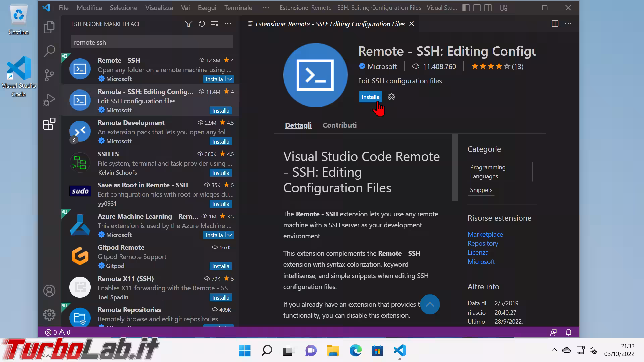644x362 pixels.
Task: Click the blue Installa button in details
Action: tap(370, 97)
